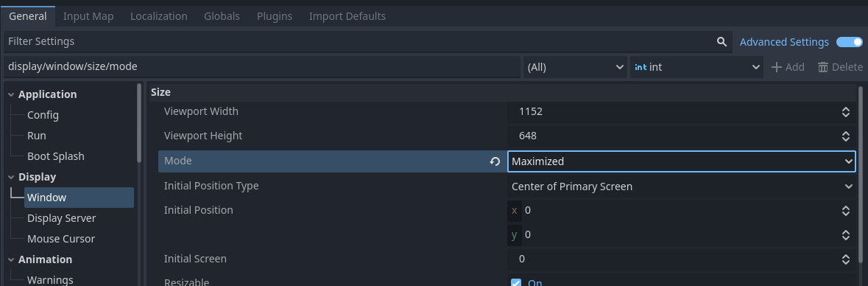Uncheck the Resizable On checkbox
Image resolution: width=868 pixels, height=286 pixels.
516,282
